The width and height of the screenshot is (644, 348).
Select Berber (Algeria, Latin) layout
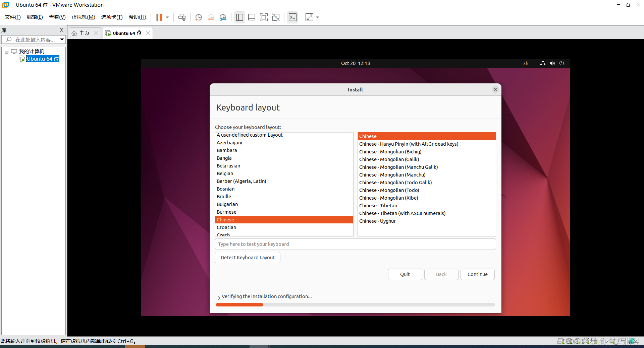[284, 181]
